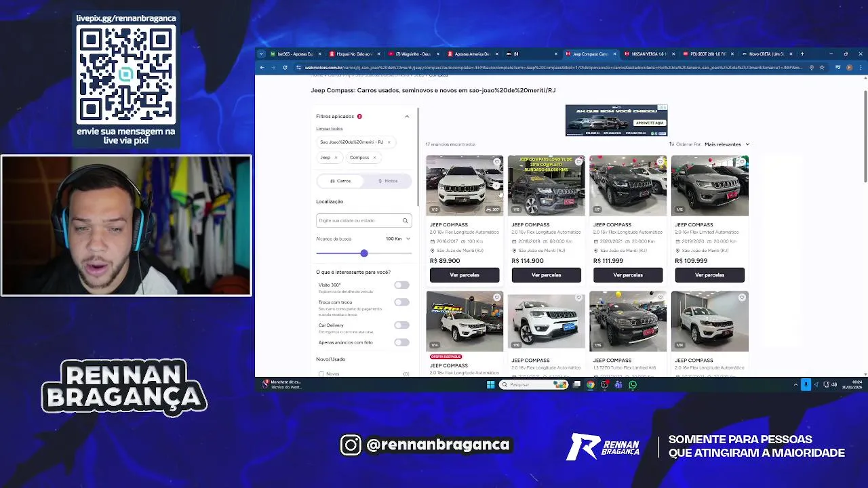Viewport: 868px width, 488px height.
Task: Open the 100 Km search range dropdown
Action: click(x=398, y=239)
